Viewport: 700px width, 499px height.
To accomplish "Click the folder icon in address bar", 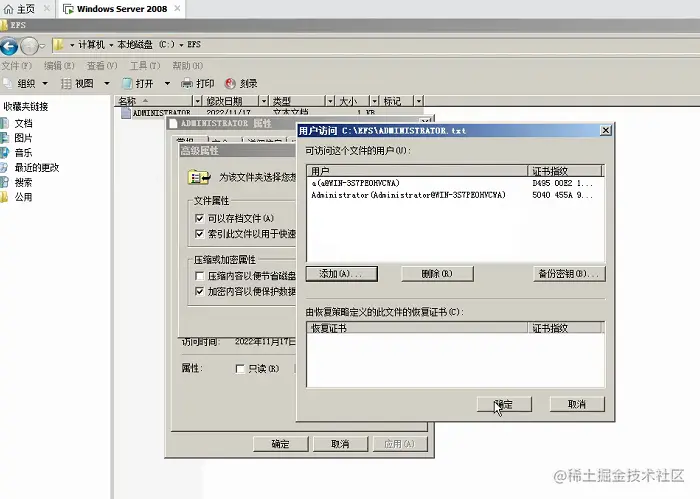I will (x=58, y=45).
